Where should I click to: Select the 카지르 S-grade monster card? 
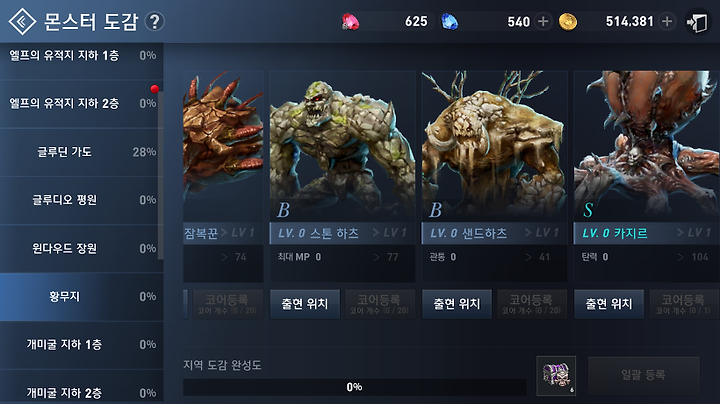(647, 176)
